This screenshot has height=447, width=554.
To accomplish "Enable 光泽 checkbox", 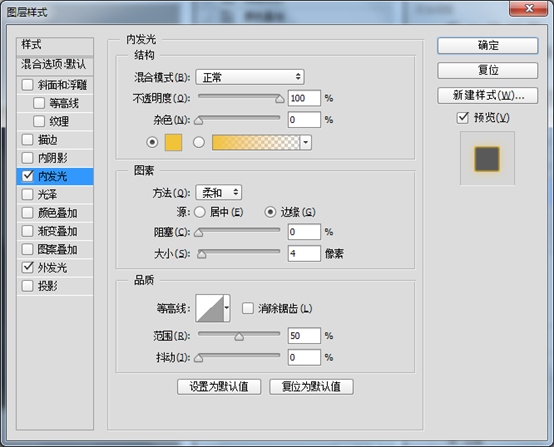I will 27,194.
